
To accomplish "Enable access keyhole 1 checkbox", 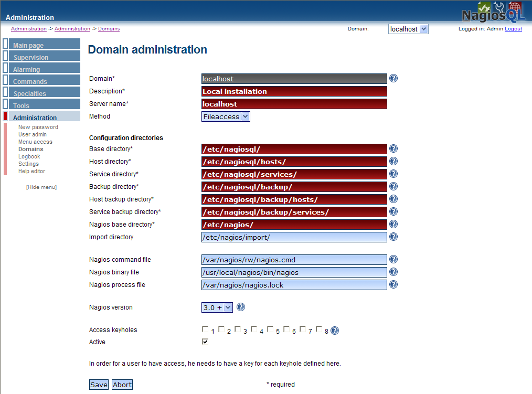I will coord(205,329).
